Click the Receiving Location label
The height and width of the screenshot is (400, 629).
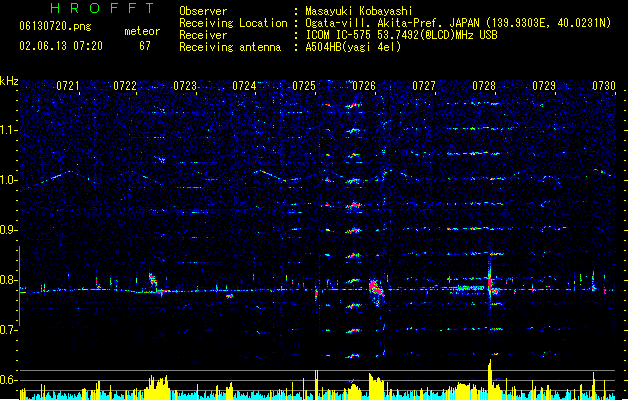233,23
